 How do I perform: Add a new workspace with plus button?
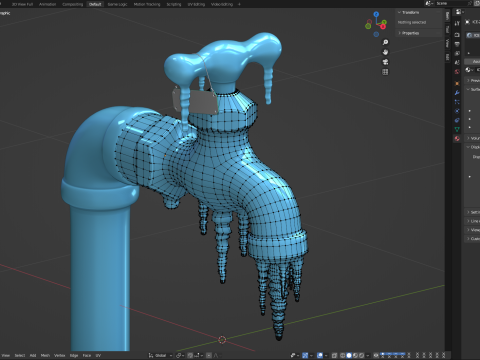pyautogui.click(x=239, y=4)
